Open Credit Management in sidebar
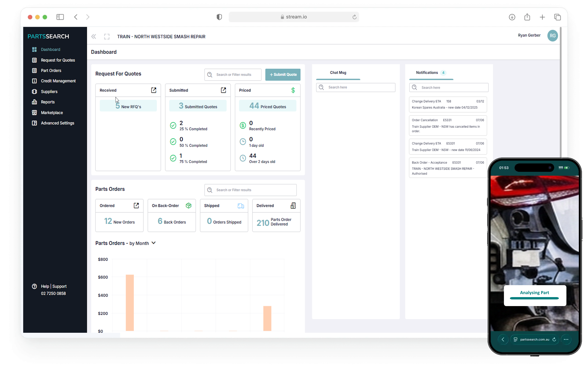The image size is (588, 373). point(58,81)
